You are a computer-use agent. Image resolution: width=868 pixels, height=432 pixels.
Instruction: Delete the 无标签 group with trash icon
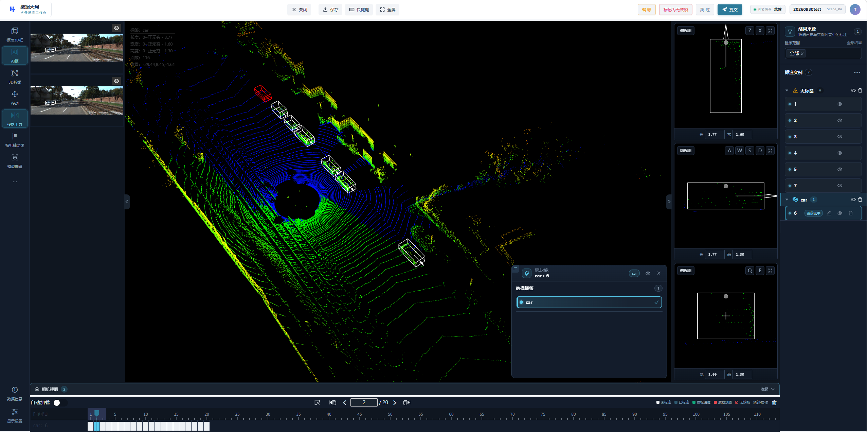pos(860,90)
